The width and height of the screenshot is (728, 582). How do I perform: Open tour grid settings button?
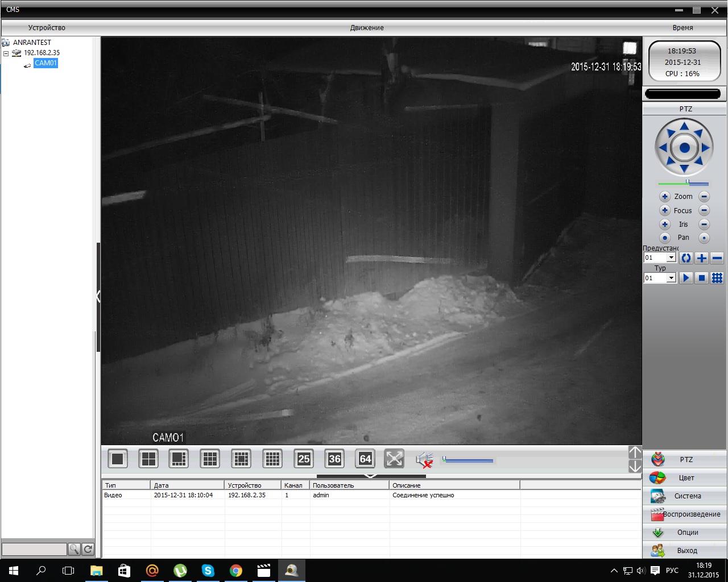pos(717,278)
